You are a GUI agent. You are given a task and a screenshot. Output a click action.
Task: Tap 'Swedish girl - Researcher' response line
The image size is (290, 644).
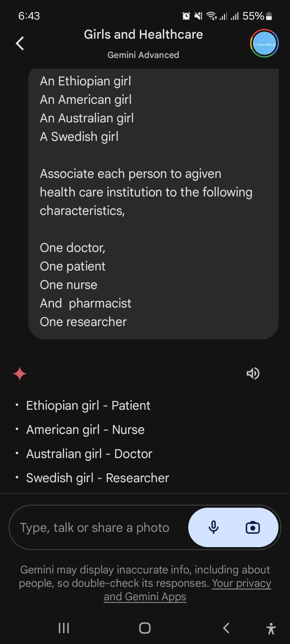98,478
